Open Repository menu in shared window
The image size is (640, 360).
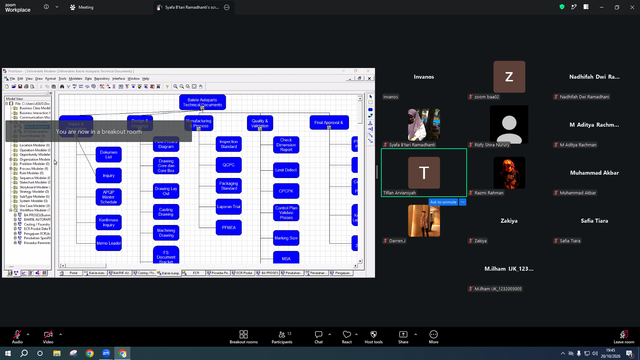(102, 78)
